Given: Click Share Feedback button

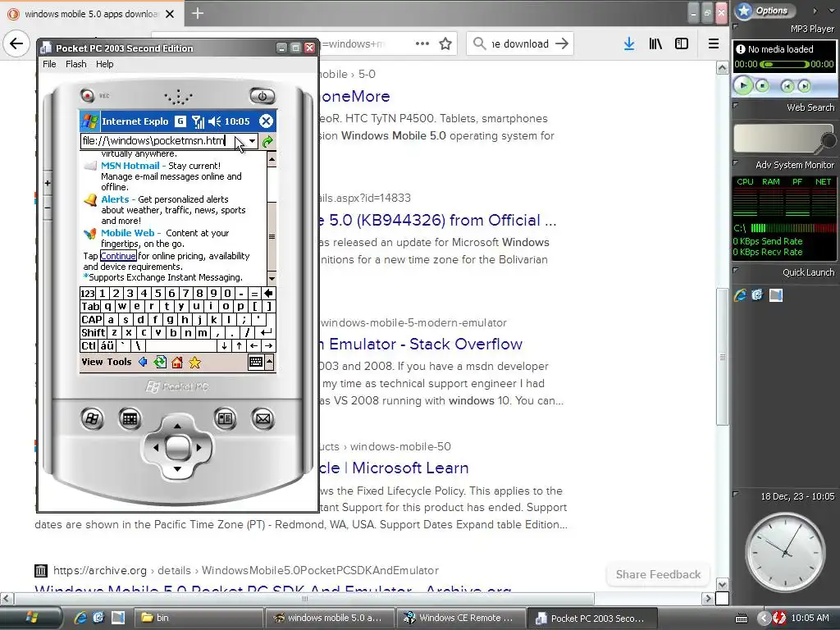Looking at the screenshot, I should 658,574.
